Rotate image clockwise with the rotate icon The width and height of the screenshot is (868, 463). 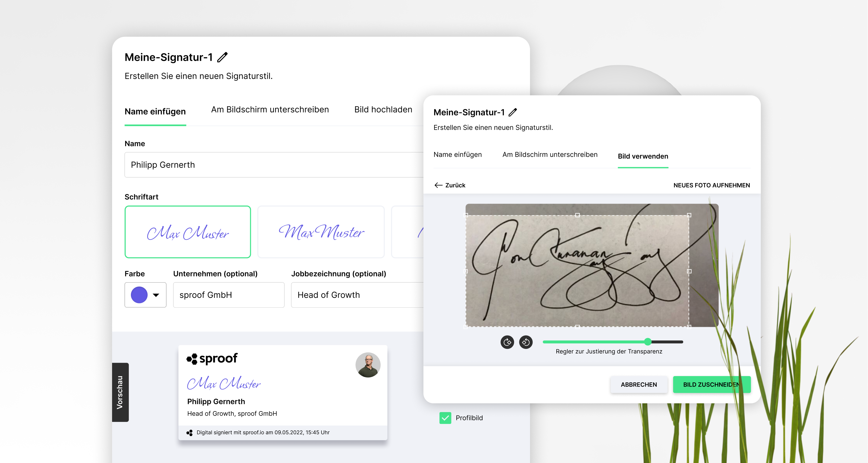point(507,342)
